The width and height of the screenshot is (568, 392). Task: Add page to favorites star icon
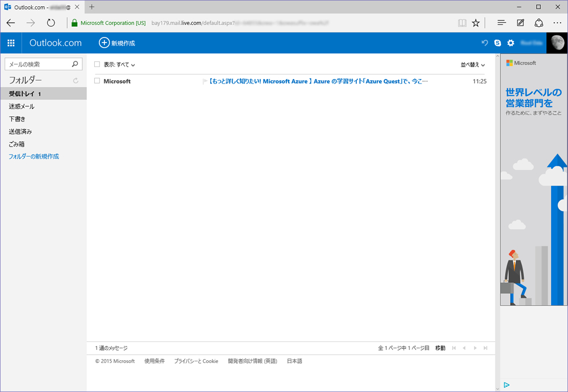click(475, 23)
